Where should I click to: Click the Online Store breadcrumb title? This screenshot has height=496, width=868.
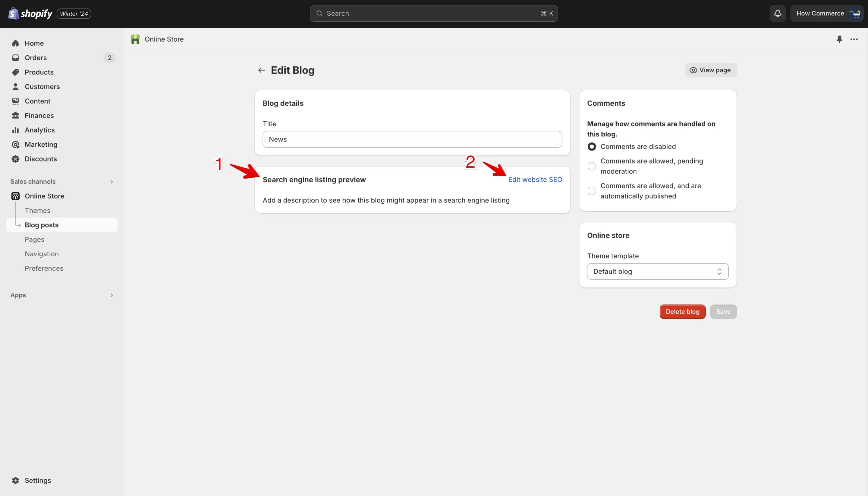tap(164, 39)
